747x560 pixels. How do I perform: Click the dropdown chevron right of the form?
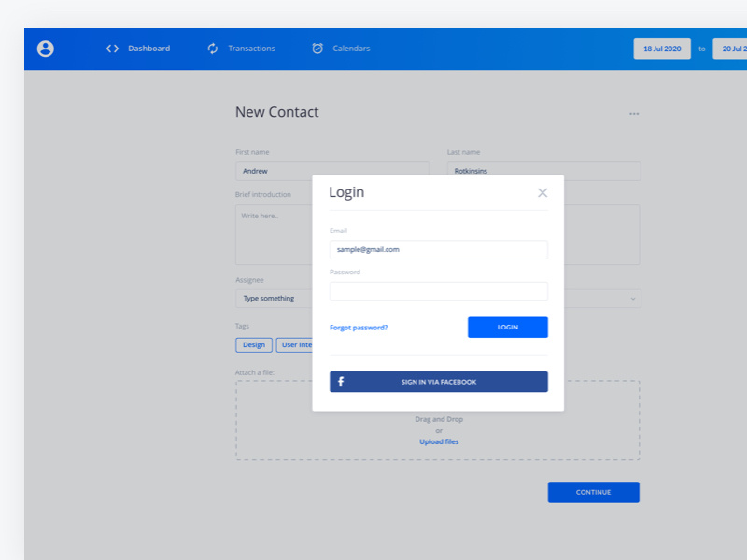click(x=631, y=298)
